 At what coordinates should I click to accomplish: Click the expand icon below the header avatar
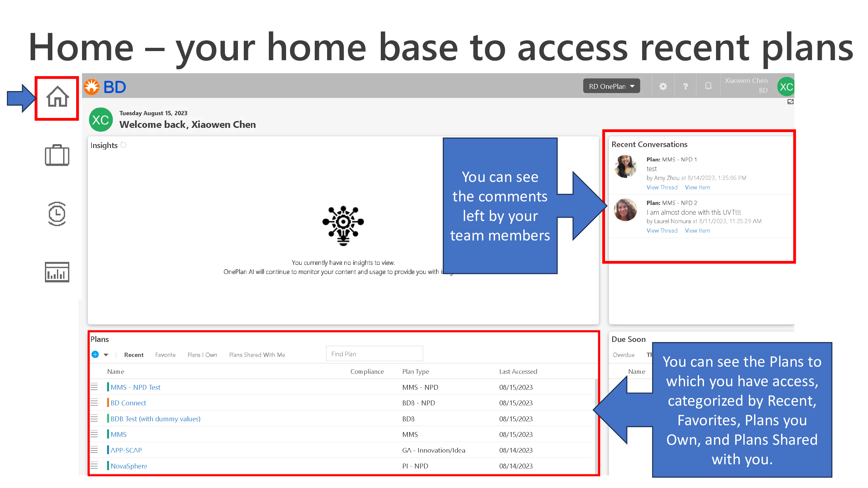tap(790, 102)
